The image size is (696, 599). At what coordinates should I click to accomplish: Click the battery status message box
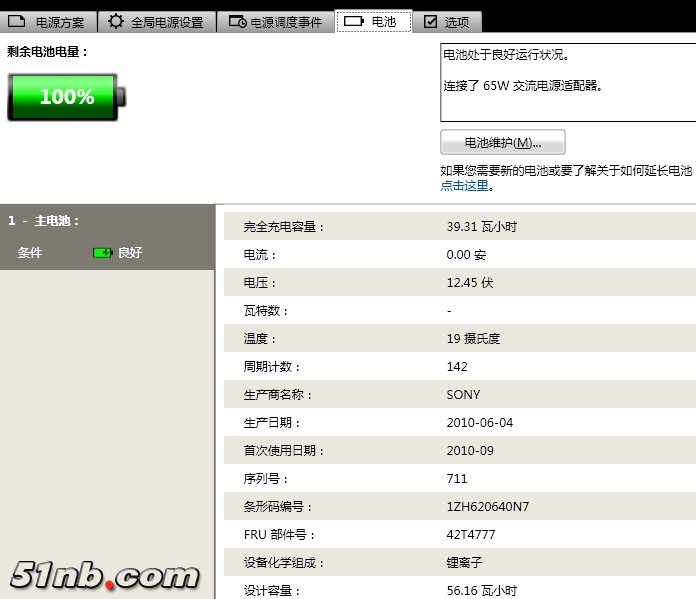tap(568, 82)
